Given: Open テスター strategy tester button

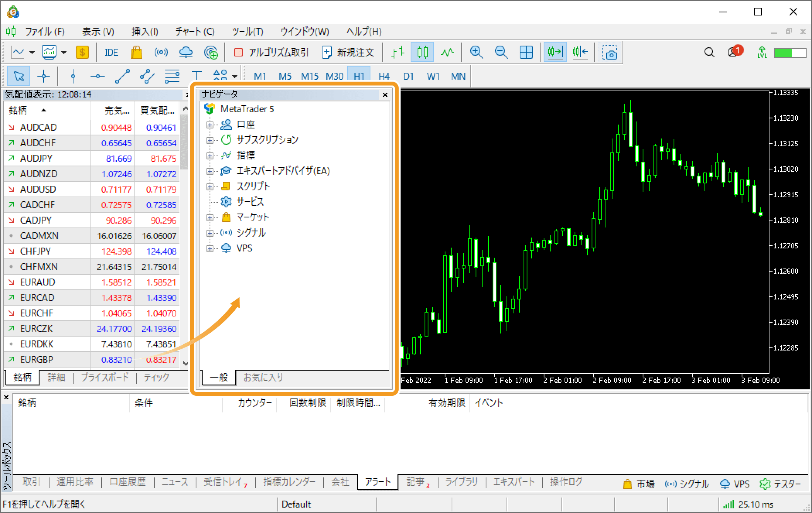Looking at the screenshot, I should pyautogui.click(x=780, y=484).
